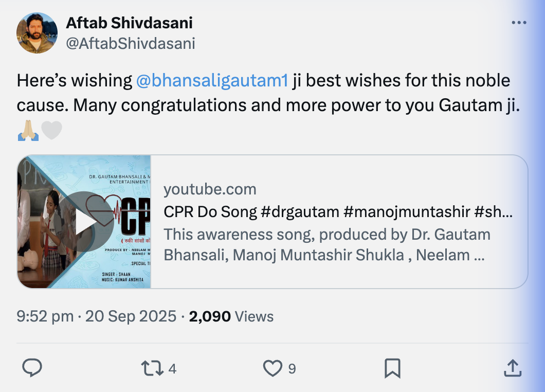Click the folded hands emoji in the tweet
Image resolution: width=545 pixels, height=392 pixels.
[x=27, y=129]
